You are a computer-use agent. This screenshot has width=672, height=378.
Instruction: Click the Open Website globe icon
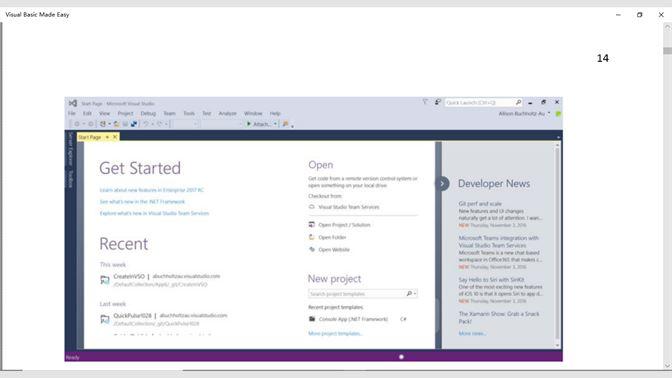[312, 249]
